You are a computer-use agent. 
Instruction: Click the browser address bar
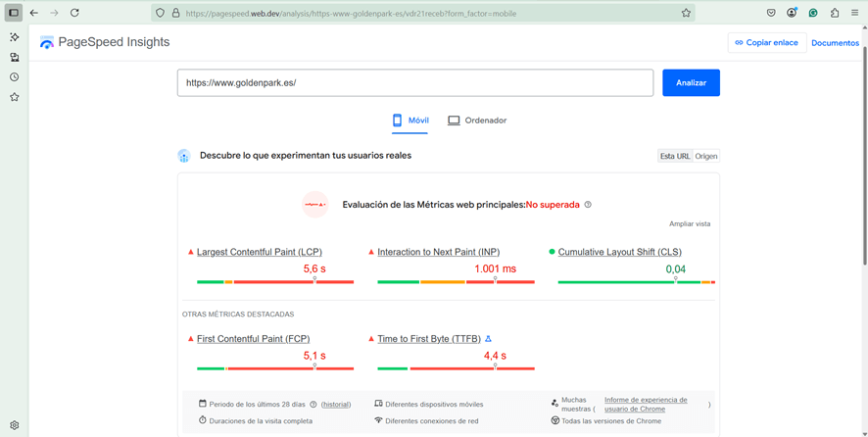pos(423,14)
